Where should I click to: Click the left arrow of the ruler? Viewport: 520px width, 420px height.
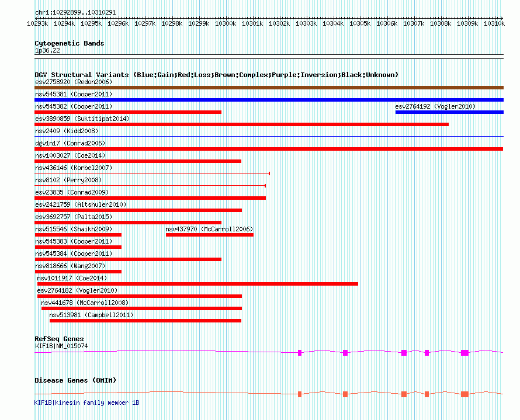pos(36,18)
